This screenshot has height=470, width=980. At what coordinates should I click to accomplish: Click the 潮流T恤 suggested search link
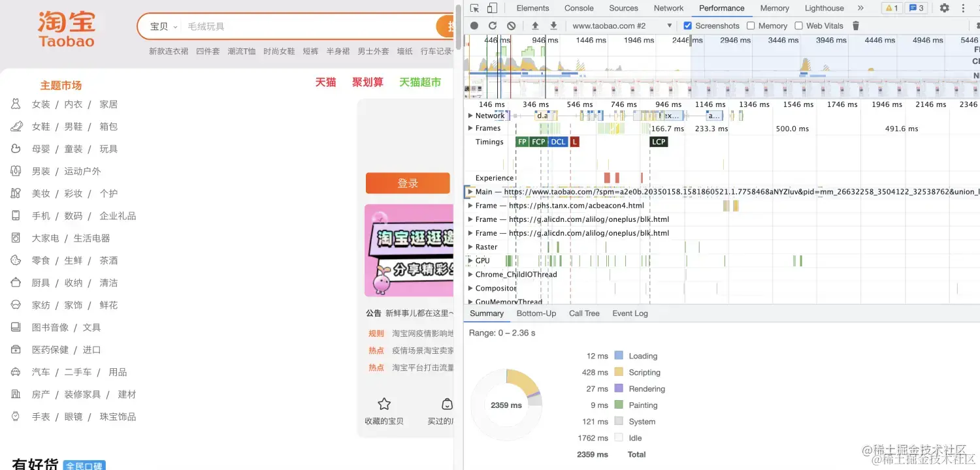[x=242, y=51]
